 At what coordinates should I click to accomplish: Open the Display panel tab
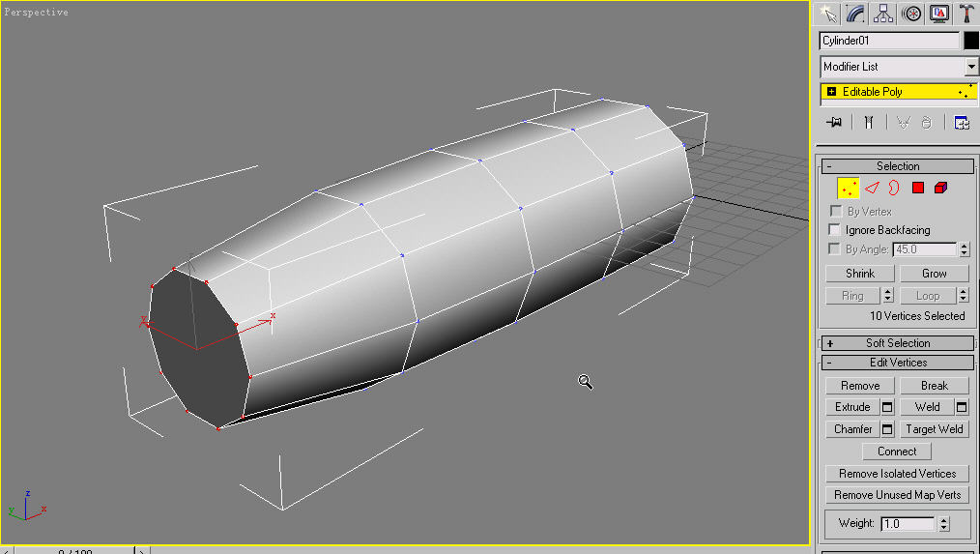click(938, 14)
